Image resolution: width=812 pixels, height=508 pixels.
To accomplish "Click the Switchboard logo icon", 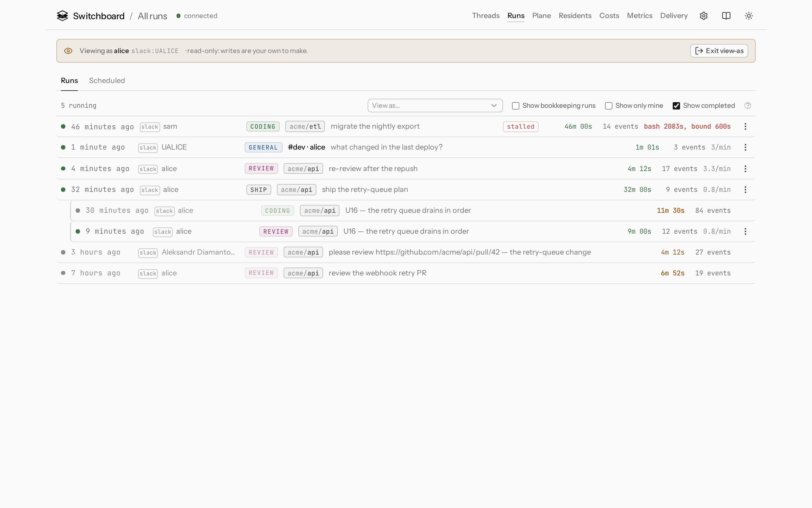I will click(x=62, y=16).
